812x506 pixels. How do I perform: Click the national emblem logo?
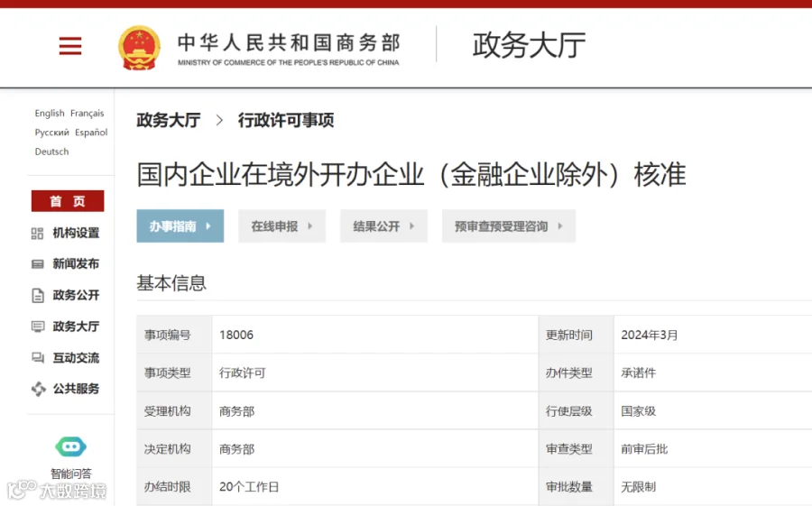[139, 48]
